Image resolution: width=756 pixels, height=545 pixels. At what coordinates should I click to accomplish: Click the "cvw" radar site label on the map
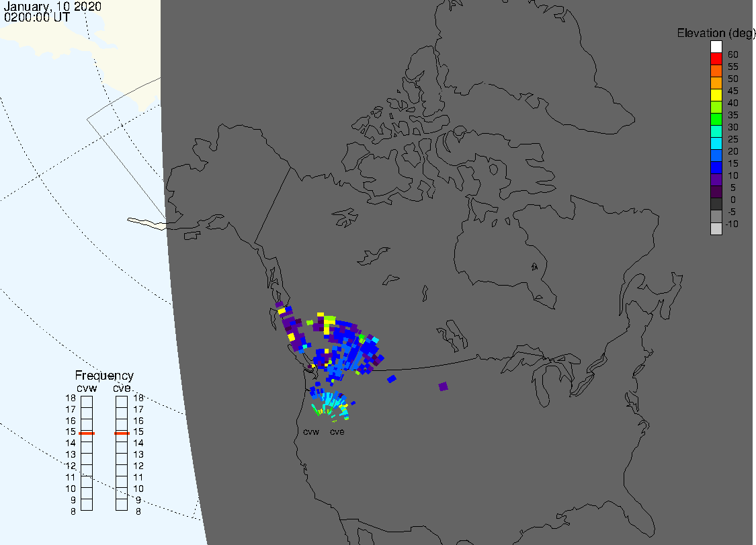tap(311, 431)
